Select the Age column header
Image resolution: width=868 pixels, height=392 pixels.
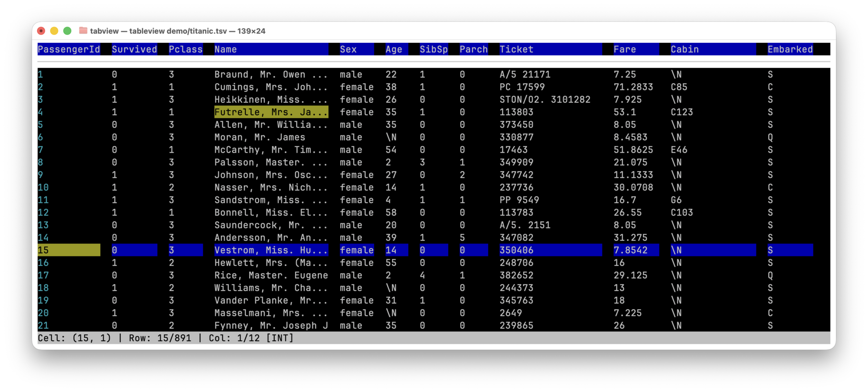[x=396, y=49]
